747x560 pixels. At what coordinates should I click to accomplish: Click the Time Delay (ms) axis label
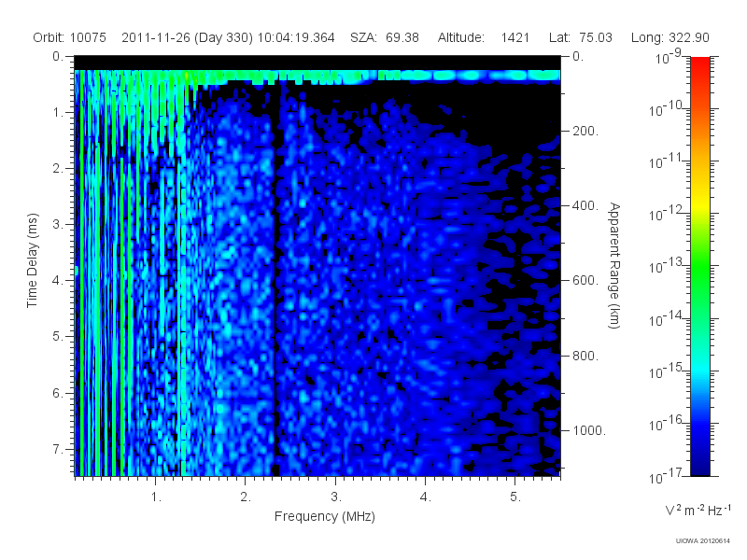pos(32,260)
